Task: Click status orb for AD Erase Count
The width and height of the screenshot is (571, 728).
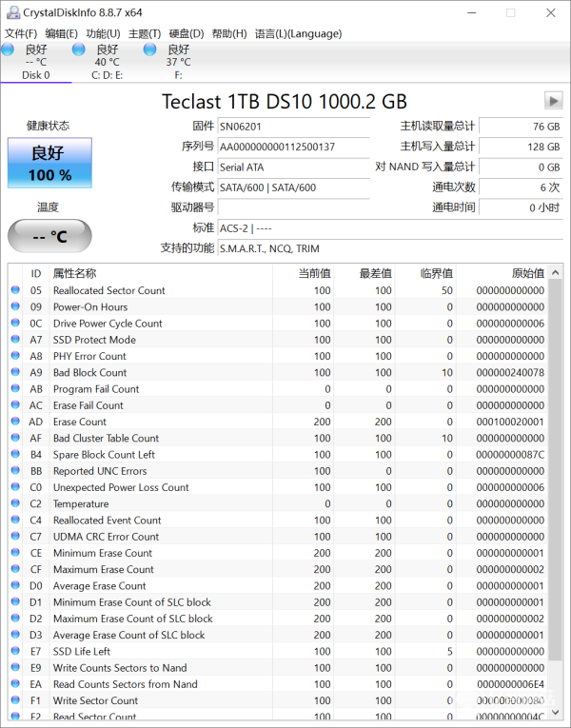Action: (15, 422)
